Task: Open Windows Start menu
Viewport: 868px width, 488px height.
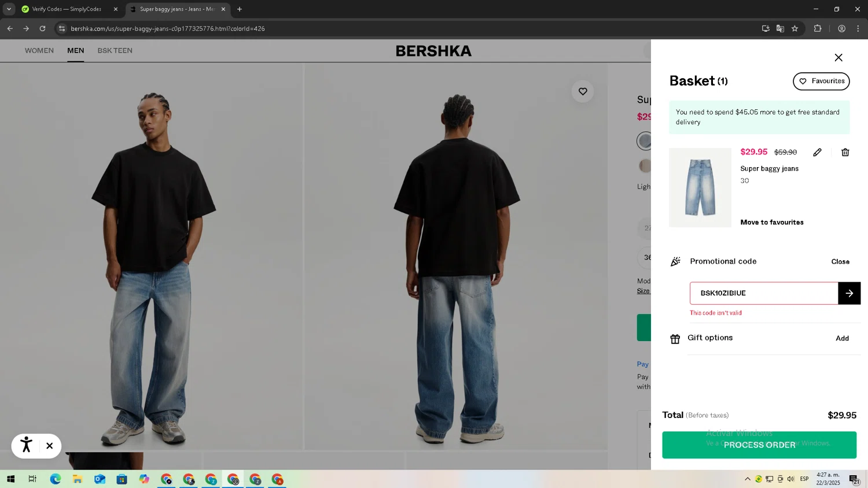Action: point(10,479)
